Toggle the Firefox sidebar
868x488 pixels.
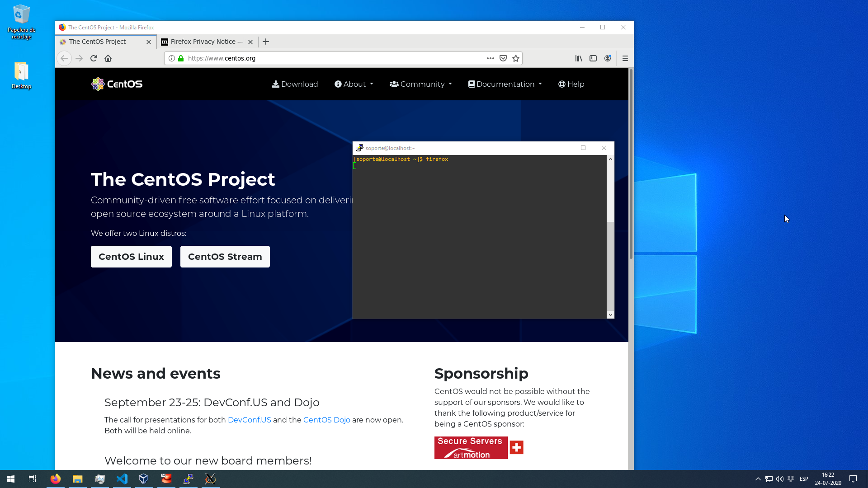[x=593, y=58]
